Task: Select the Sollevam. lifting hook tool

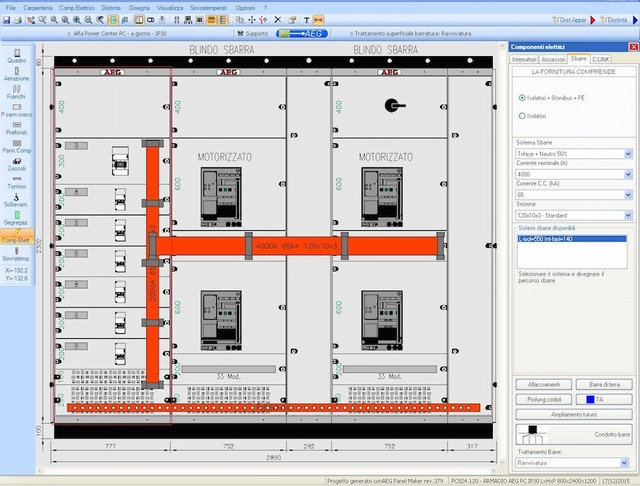Action: (x=17, y=200)
